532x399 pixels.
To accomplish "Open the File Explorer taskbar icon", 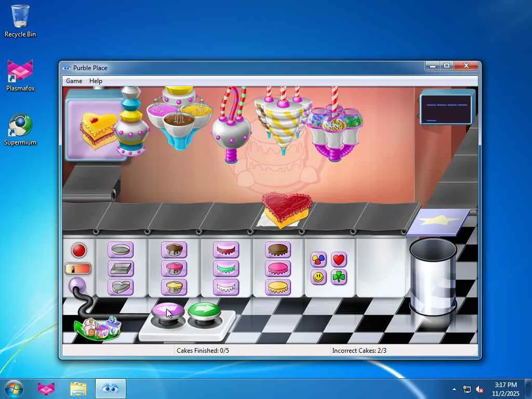I will click(78, 389).
